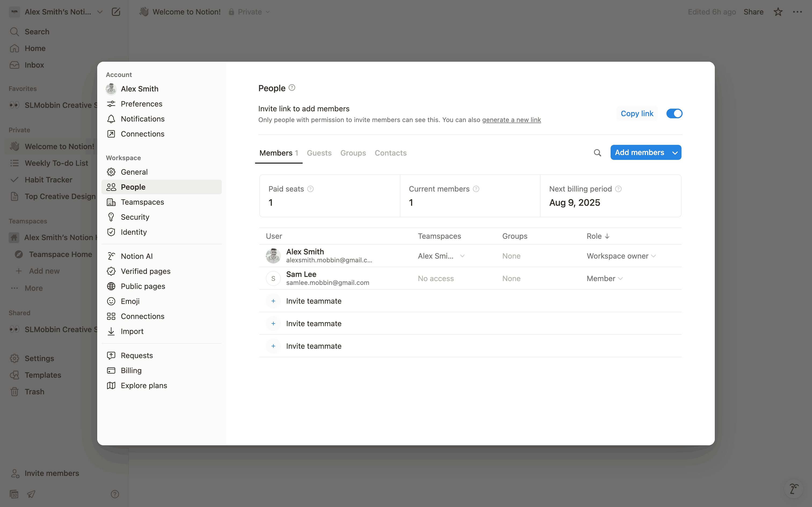Expand Alex Smith's teamspaces dropdown

coord(462,256)
